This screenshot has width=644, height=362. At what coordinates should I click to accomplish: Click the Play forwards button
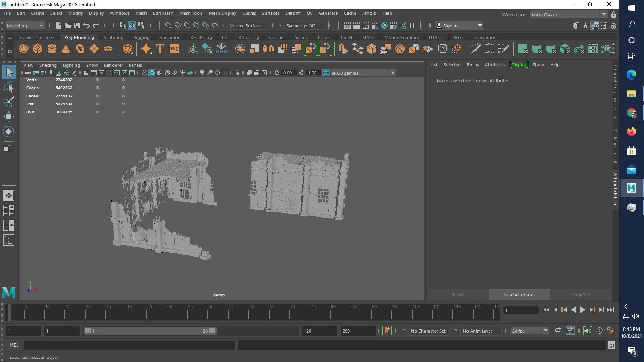[x=583, y=310]
